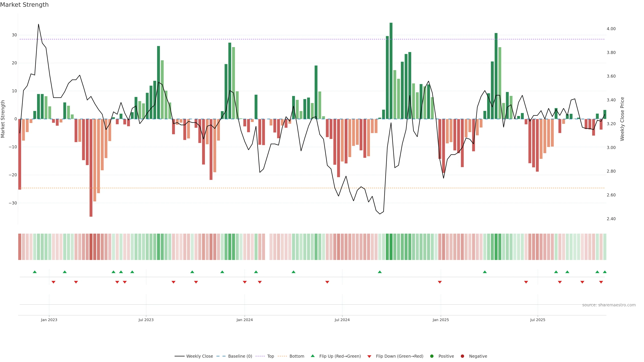Click the Market Strength chart title
This screenshot has width=644, height=362.
pyautogui.click(x=24, y=5)
